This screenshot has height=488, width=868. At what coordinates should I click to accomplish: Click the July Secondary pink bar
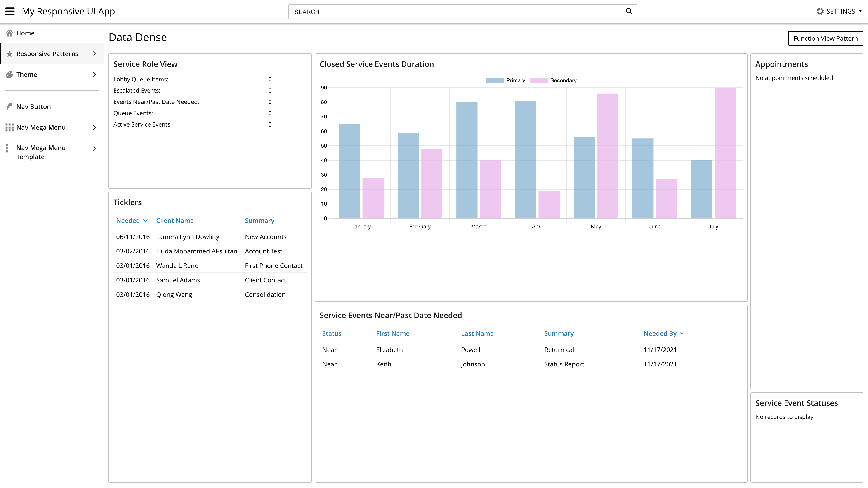click(x=725, y=153)
